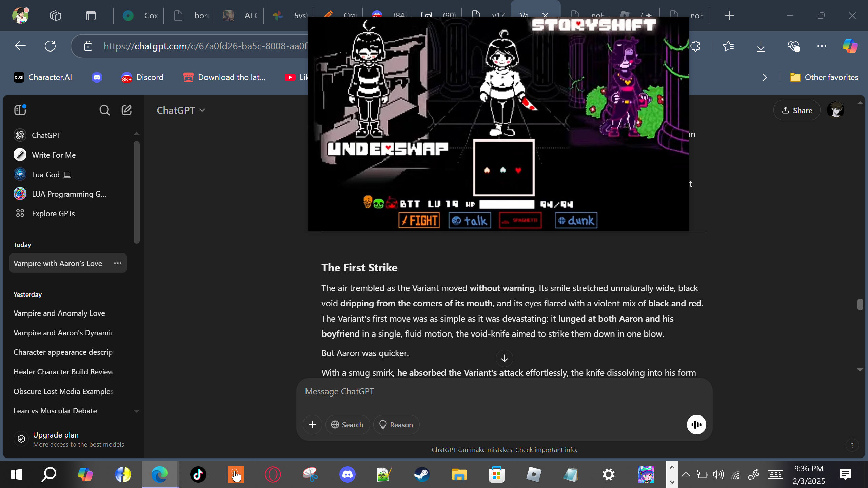Refresh the current page

[x=50, y=46]
